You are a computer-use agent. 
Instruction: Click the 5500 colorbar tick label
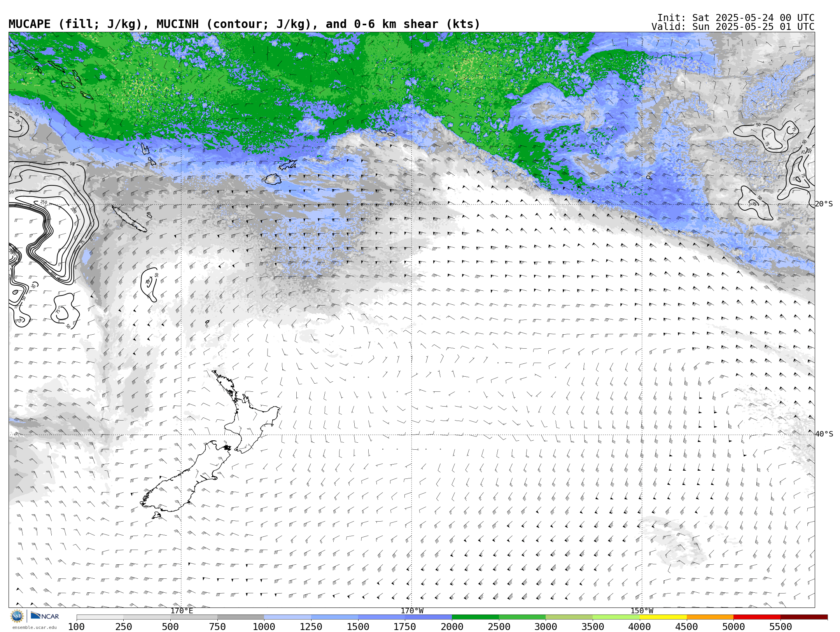click(780, 627)
